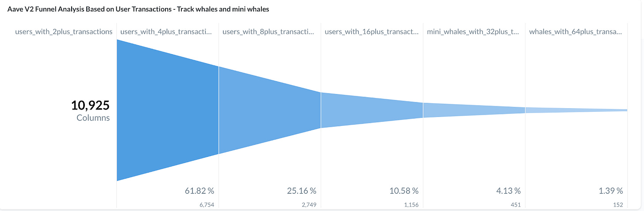This screenshot has width=644, height=211.
Task: Click the fourth funnel segment for mini whales
Action: 474,110
